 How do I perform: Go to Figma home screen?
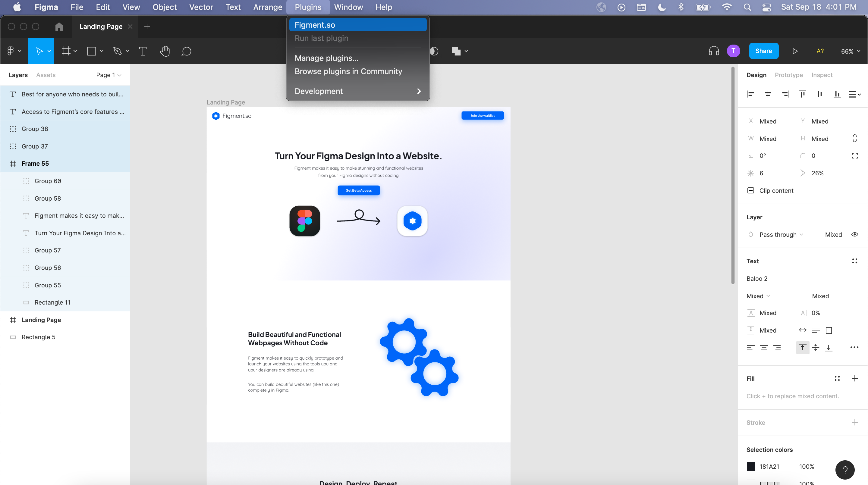click(59, 26)
